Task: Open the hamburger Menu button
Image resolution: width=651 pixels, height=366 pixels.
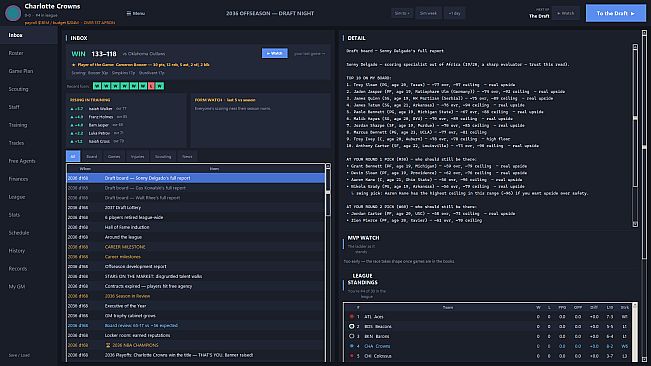Action: (x=136, y=13)
